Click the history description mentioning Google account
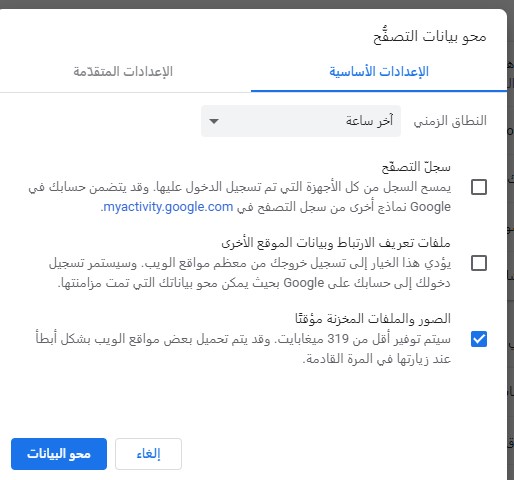Viewport: 514px width, 480px height. coord(240,197)
